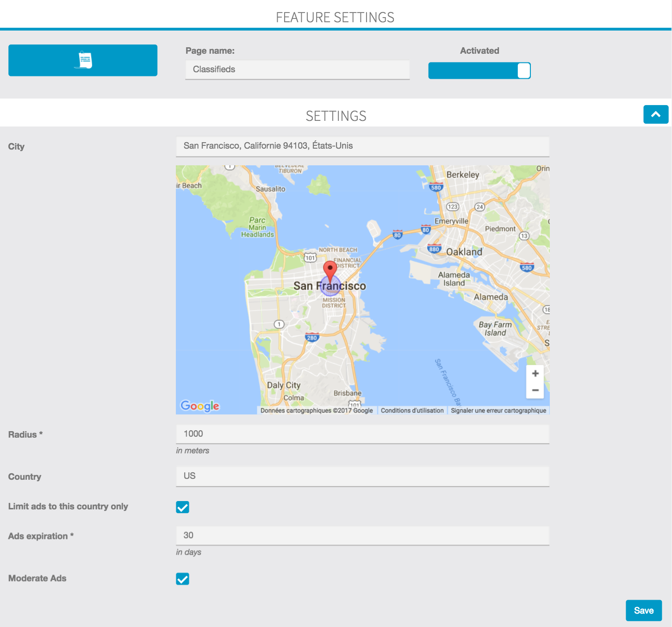Screen dimensions: 672x627
Task: Zoom out using the map minus button
Action: 535,390
